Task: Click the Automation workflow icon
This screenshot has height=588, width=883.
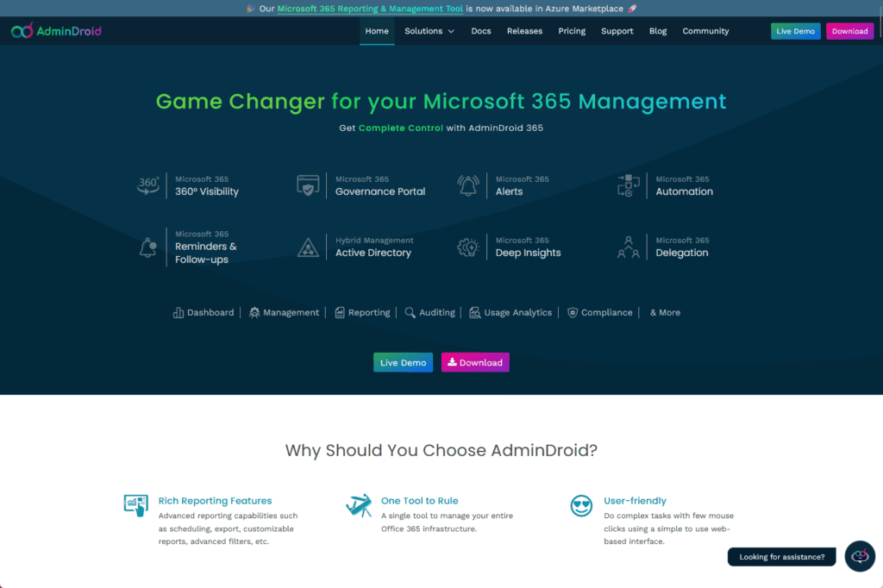Action: (x=629, y=185)
